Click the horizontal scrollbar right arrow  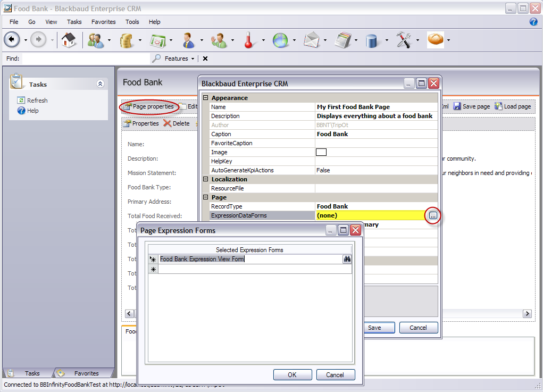(527, 313)
